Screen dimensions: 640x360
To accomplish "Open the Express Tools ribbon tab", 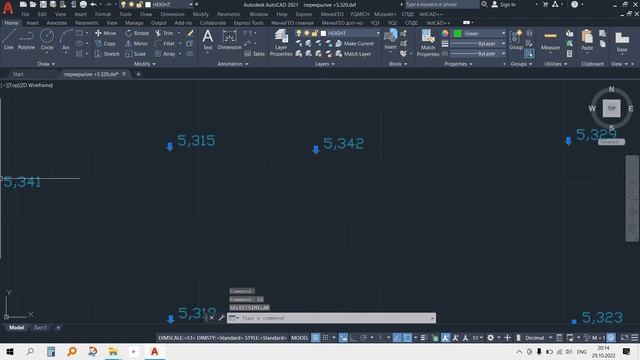I will click(x=249, y=23).
